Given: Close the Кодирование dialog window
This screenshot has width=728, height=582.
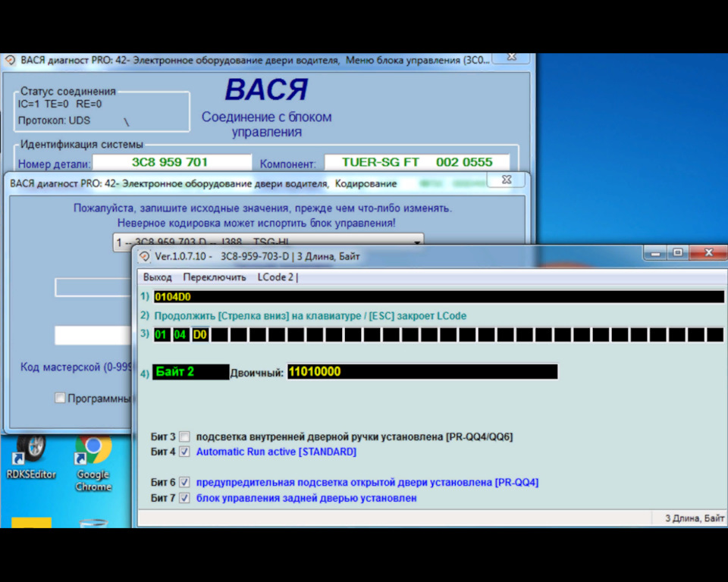Looking at the screenshot, I should (507, 179).
